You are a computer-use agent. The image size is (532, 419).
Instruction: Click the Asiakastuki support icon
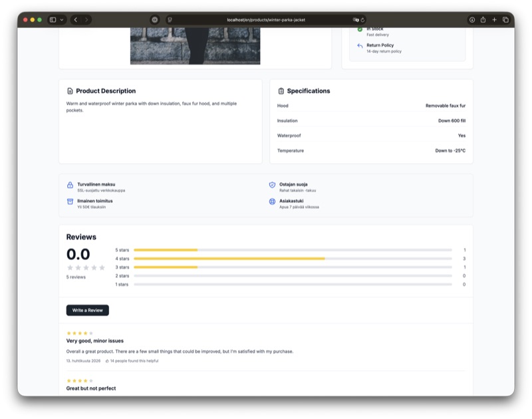pos(272,202)
